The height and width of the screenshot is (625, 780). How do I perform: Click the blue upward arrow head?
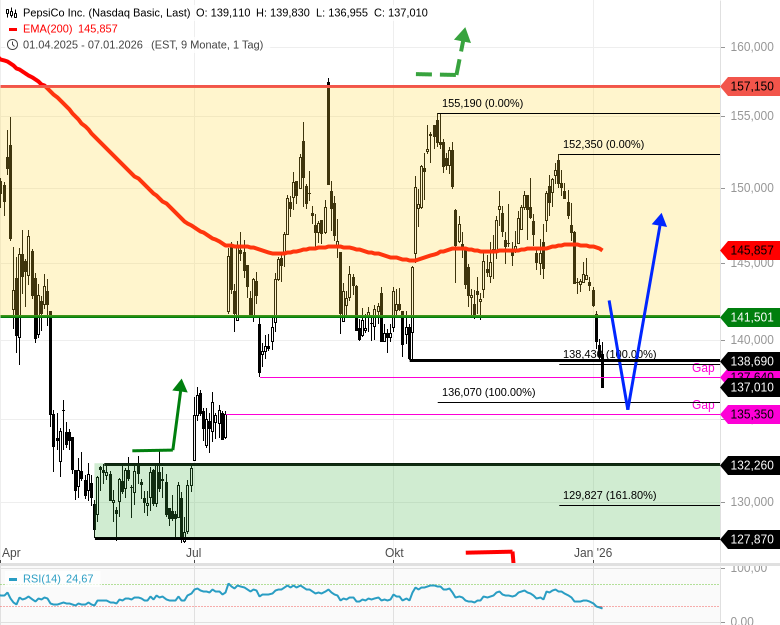coord(659,220)
